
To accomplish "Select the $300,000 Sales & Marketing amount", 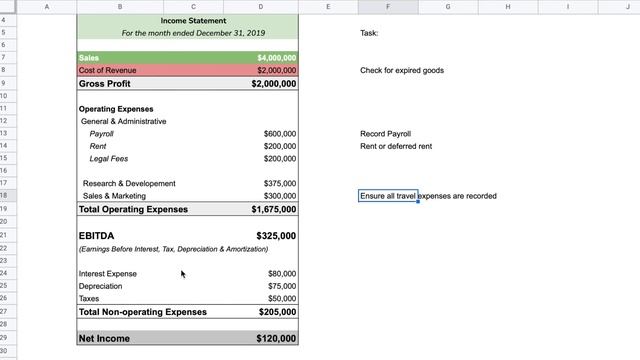I will click(280, 196).
